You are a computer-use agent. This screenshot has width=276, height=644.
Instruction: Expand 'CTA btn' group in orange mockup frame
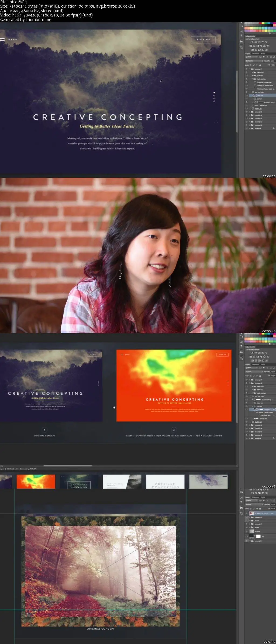pyautogui.click(x=252, y=390)
